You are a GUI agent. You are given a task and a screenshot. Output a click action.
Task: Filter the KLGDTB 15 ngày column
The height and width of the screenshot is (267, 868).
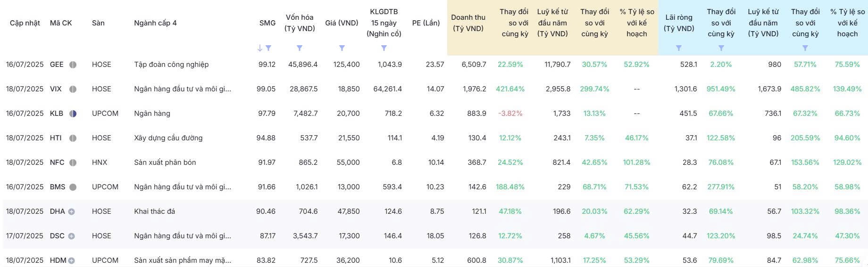tap(384, 48)
